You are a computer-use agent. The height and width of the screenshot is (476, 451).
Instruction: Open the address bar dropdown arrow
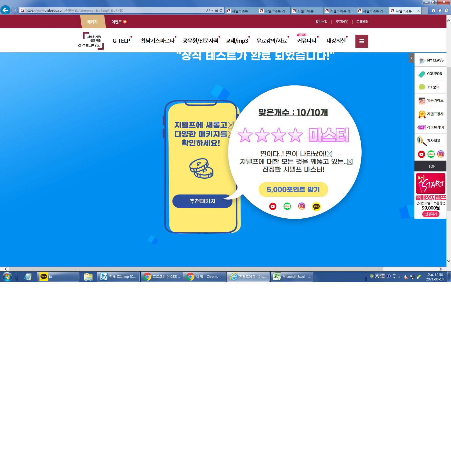(x=212, y=10)
